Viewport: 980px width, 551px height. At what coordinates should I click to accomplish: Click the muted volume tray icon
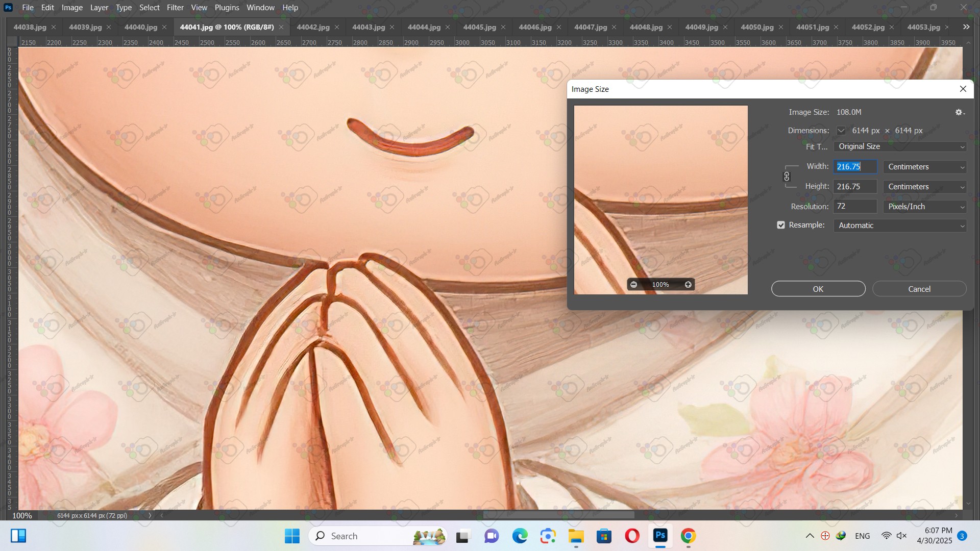coord(902,536)
